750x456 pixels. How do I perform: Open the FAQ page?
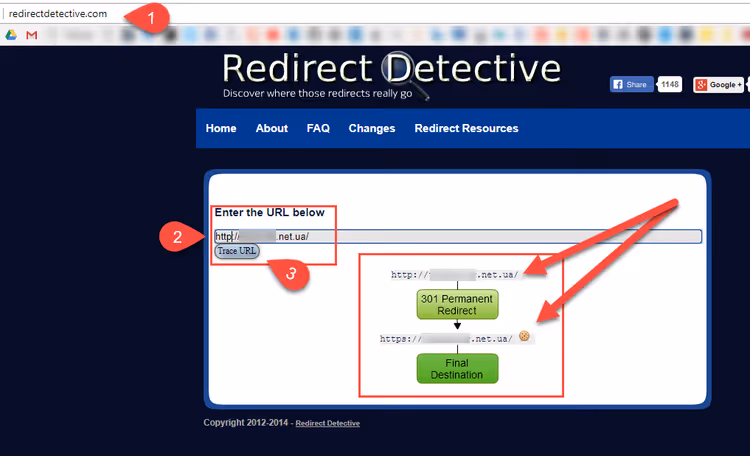(x=318, y=128)
